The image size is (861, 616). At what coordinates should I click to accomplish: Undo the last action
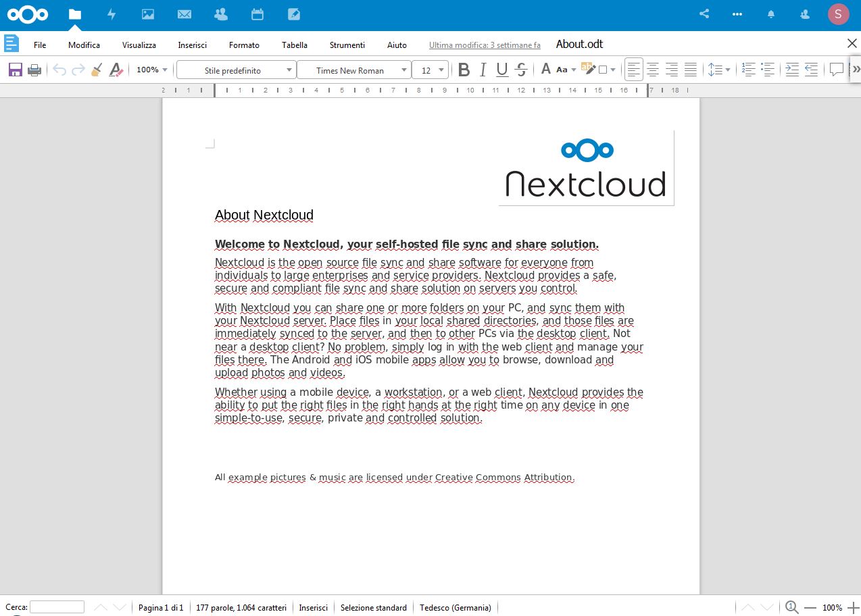point(59,70)
